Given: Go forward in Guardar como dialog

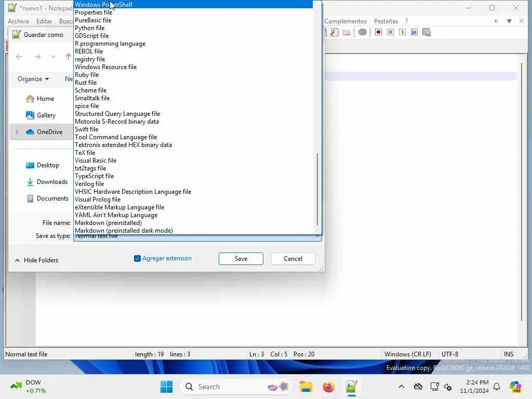Looking at the screenshot, I should pyautogui.click(x=37, y=57).
